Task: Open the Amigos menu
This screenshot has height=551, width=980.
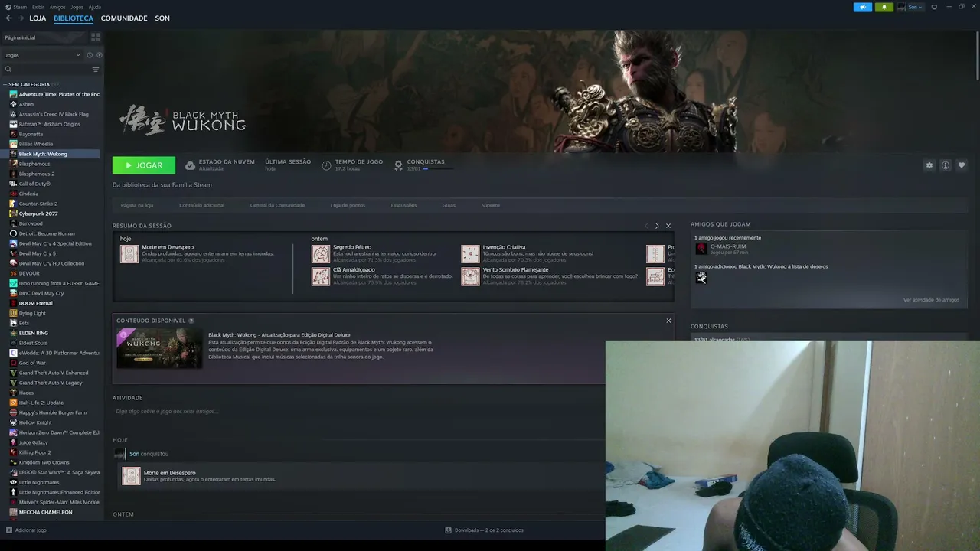Action: [x=57, y=7]
